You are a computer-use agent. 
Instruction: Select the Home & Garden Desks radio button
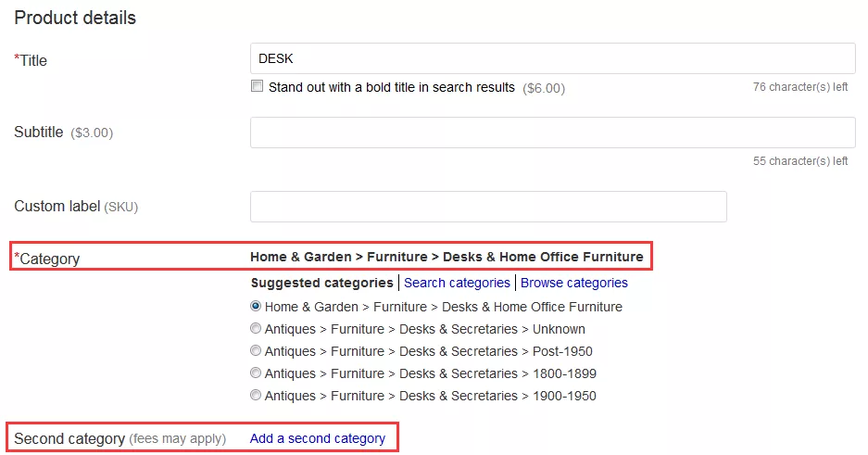pyautogui.click(x=256, y=307)
